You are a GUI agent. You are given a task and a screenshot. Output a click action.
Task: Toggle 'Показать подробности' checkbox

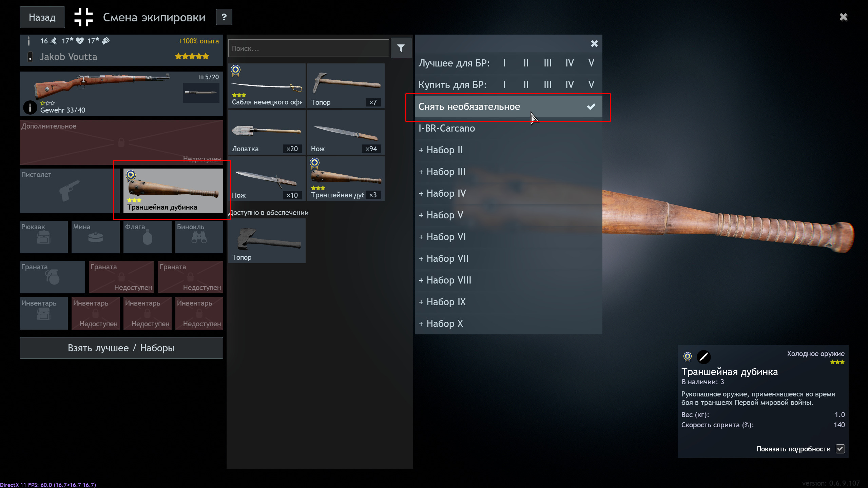click(x=840, y=449)
